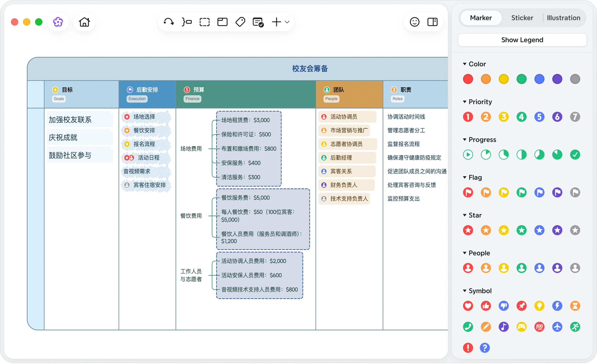Click the purple app logo icon
Screen dimensions: 597x364
click(58, 22)
